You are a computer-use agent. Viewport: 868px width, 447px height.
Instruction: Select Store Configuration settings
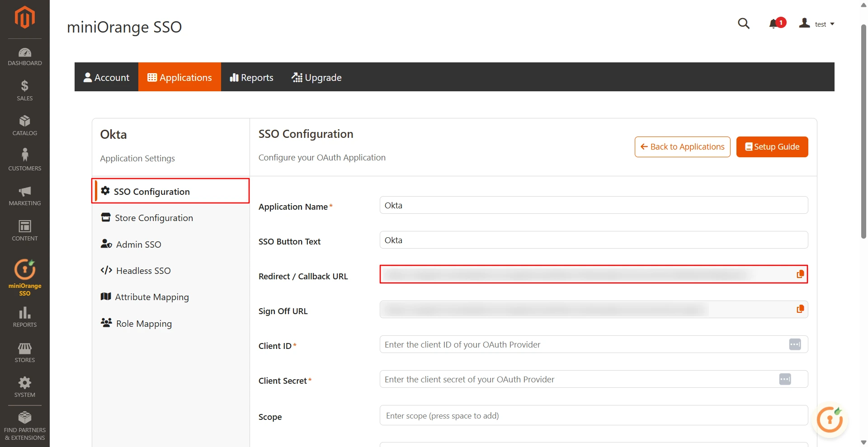coord(153,217)
